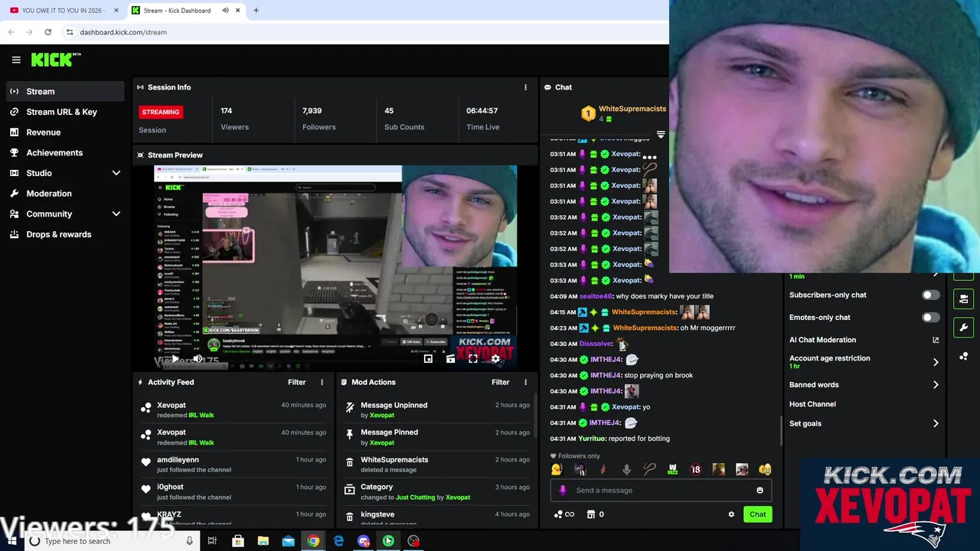
Task: Open the Moderation page
Action: (x=65, y=194)
